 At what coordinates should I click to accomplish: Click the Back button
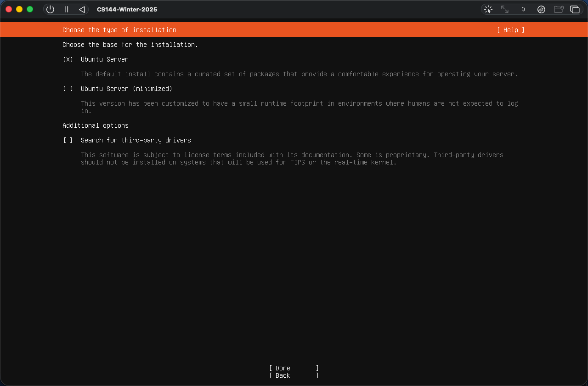[294, 375]
